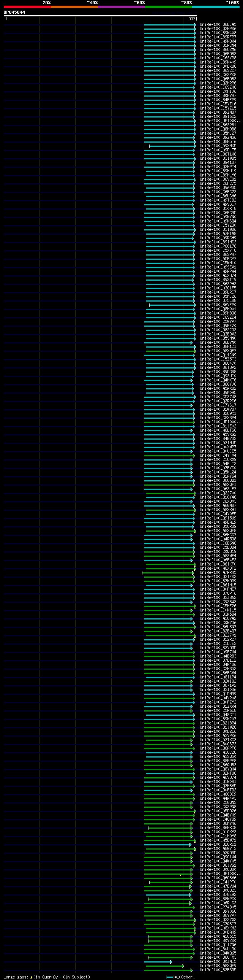Select the UniRef100_Q3IFS2 label
This screenshot has width=243, height=980.
(x=218, y=577)
